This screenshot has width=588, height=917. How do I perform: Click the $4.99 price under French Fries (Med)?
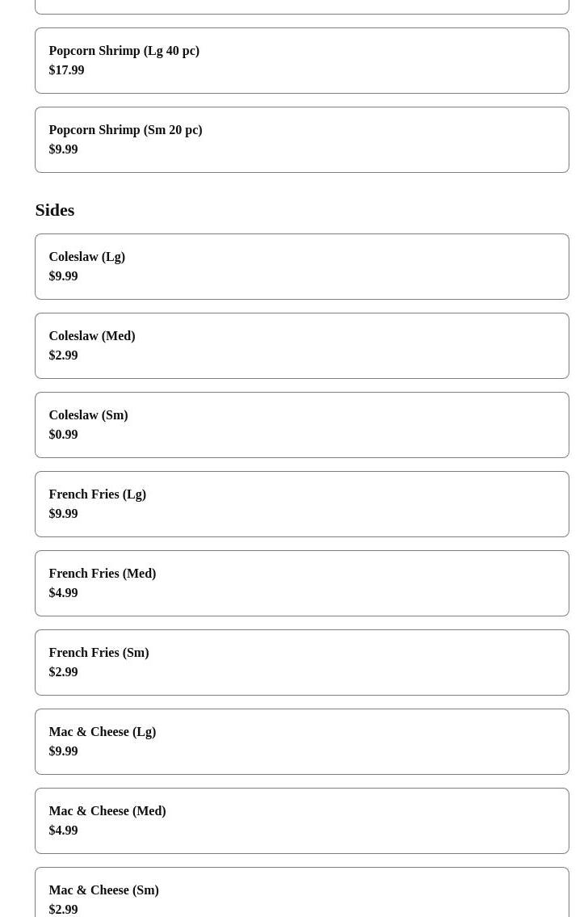[x=63, y=593]
